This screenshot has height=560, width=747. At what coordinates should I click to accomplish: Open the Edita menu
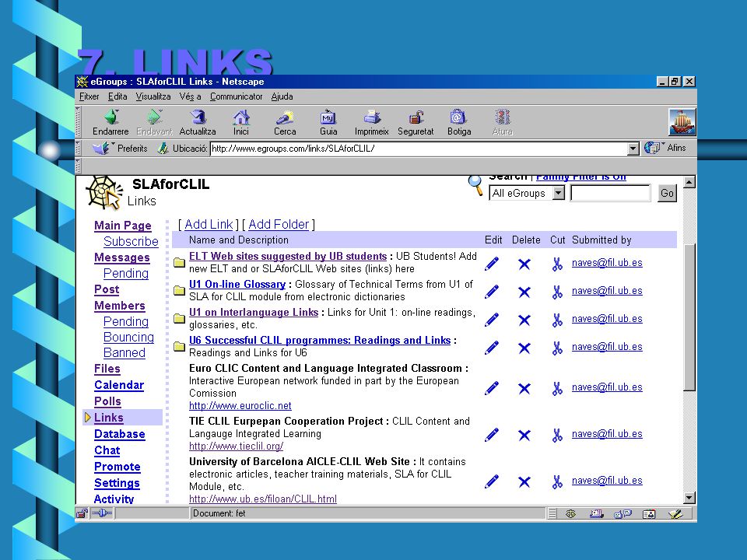[x=117, y=96]
